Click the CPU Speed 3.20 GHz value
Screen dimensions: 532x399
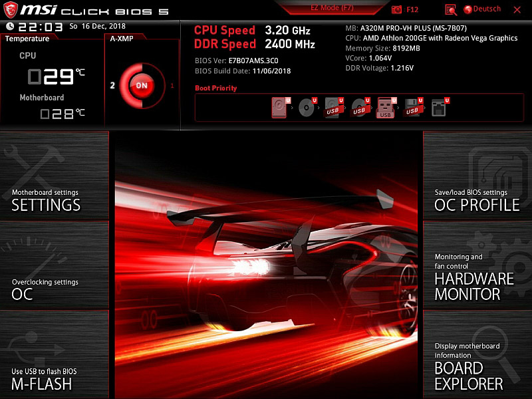[x=287, y=30]
